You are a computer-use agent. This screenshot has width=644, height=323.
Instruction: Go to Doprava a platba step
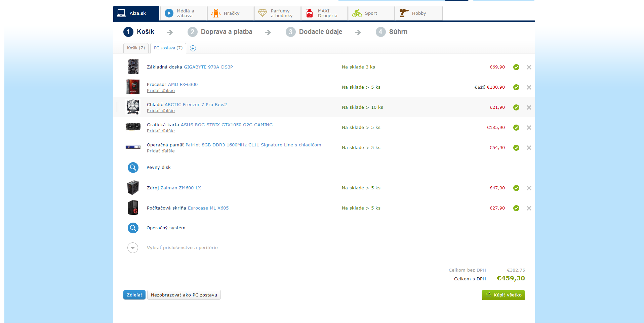pos(220,32)
